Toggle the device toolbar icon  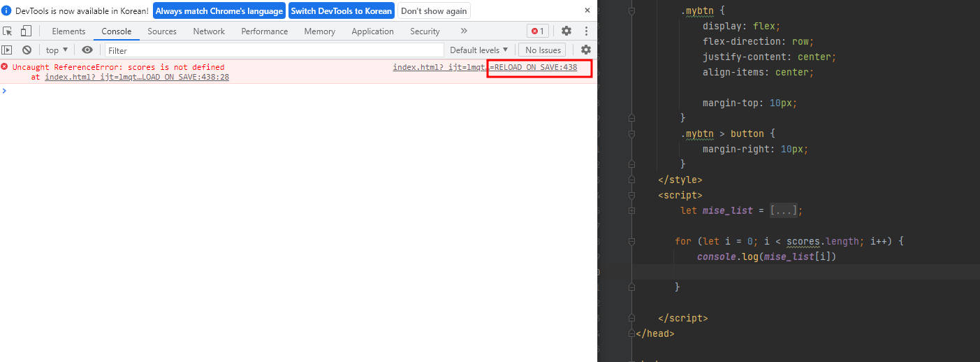(26, 31)
